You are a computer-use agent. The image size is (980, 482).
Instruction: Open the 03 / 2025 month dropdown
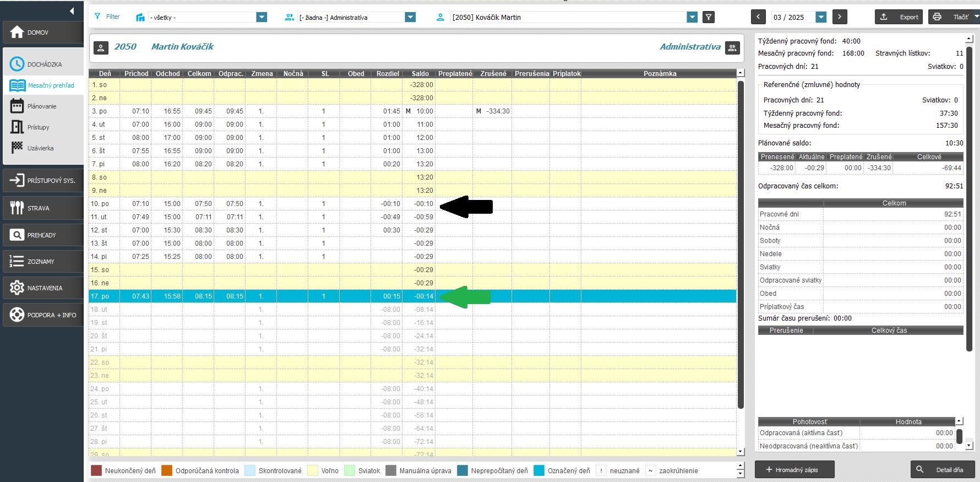[821, 18]
